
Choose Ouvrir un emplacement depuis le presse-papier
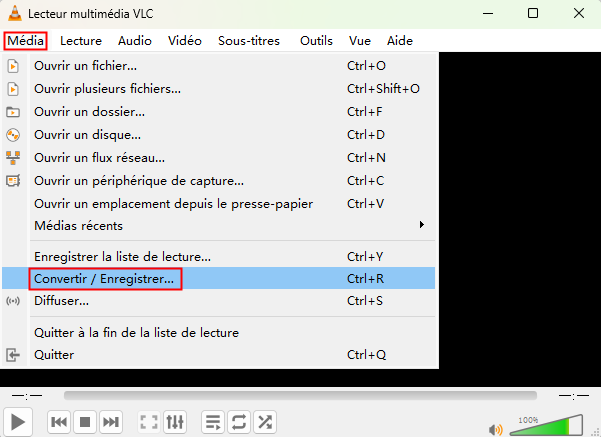tap(218, 204)
